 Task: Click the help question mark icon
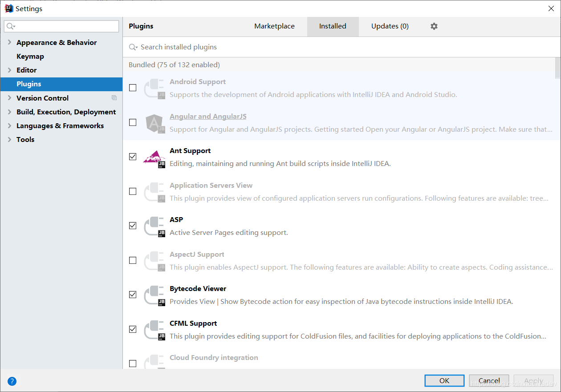tap(12, 381)
